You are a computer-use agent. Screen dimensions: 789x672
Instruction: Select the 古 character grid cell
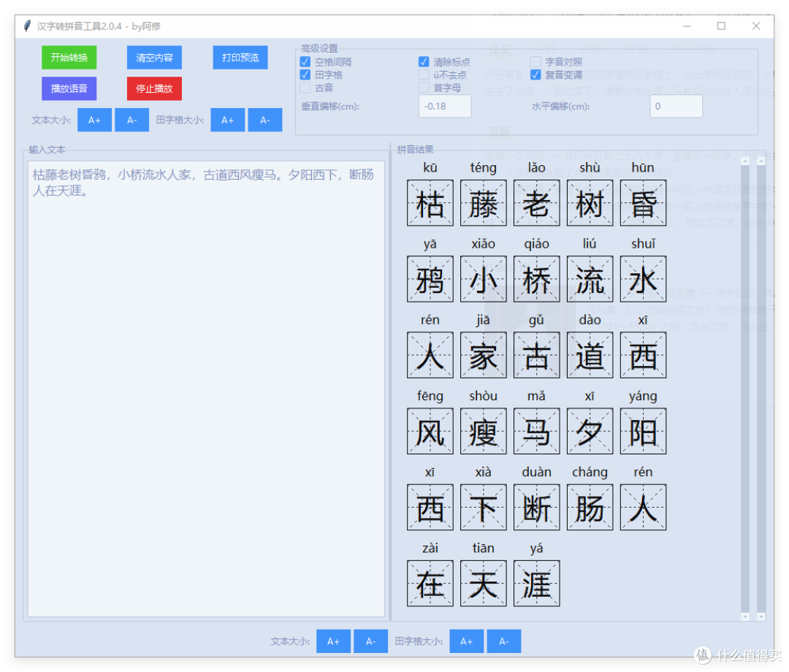pos(536,355)
